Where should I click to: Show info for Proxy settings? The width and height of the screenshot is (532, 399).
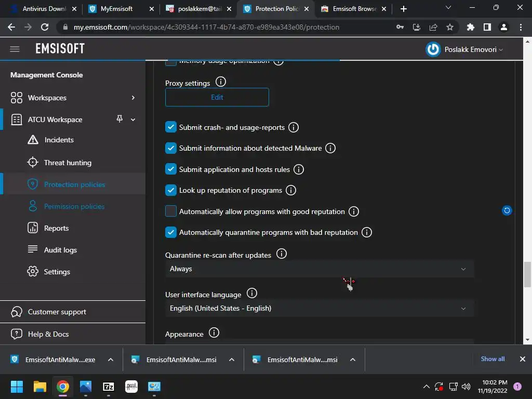220,82
